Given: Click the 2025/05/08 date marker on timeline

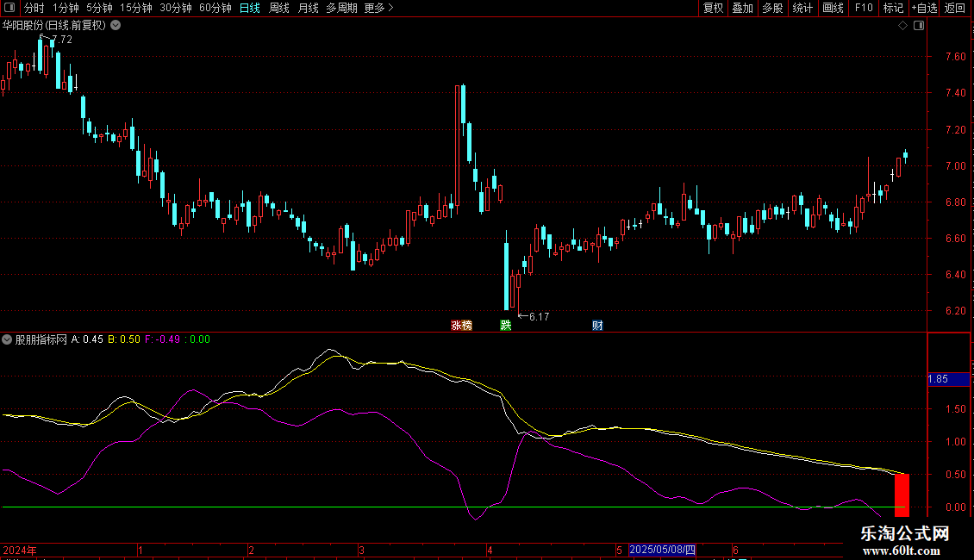Looking at the screenshot, I should [x=662, y=550].
